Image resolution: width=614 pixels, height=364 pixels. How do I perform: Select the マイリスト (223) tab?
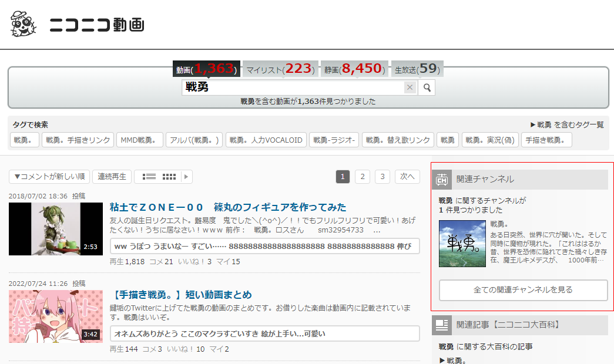click(280, 69)
